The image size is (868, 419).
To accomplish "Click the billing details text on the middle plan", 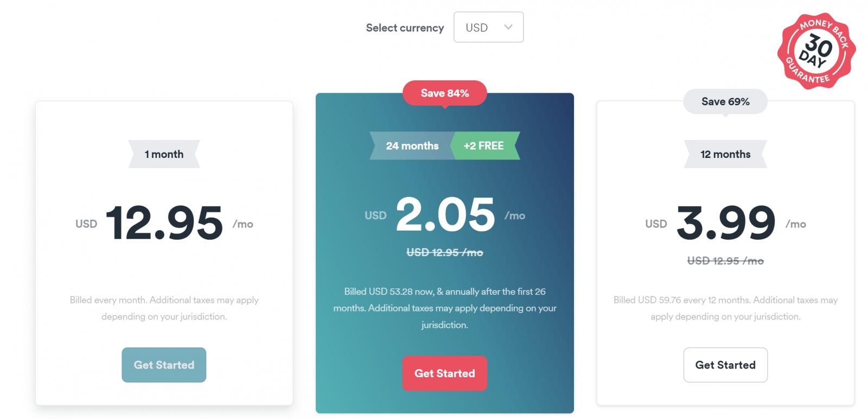I will (445, 308).
